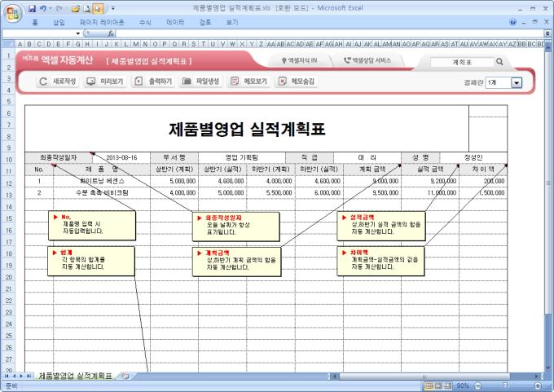Open print preview from the quick access toolbar

pyautogui.click(x=87, y=8)
